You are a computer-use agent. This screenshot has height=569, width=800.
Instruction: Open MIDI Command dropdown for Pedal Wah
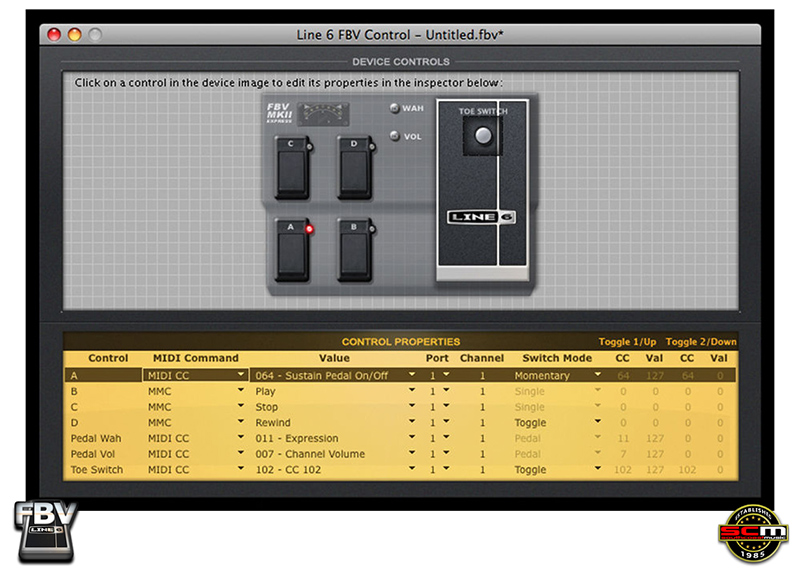pyautogui.click(x=241, y=438)
